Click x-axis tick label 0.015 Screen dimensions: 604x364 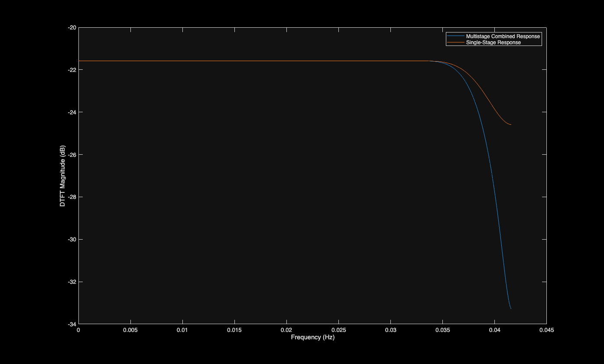click(x=234, y=330)
